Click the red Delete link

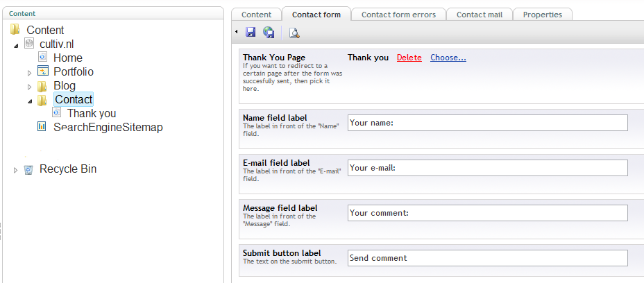(x=409, y=58)
